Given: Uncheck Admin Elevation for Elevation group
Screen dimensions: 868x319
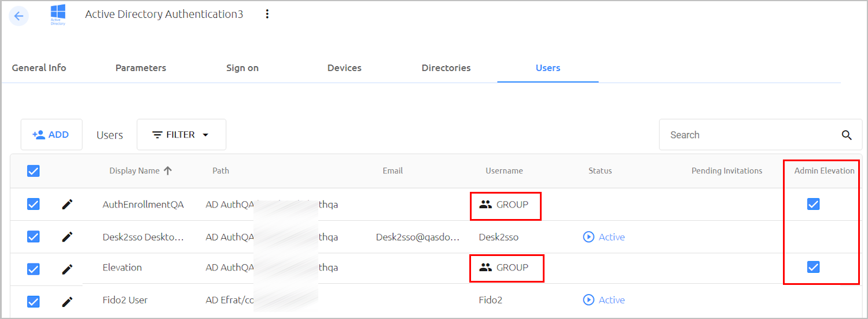Looking at the screenshot, I should tap(814, 266).
